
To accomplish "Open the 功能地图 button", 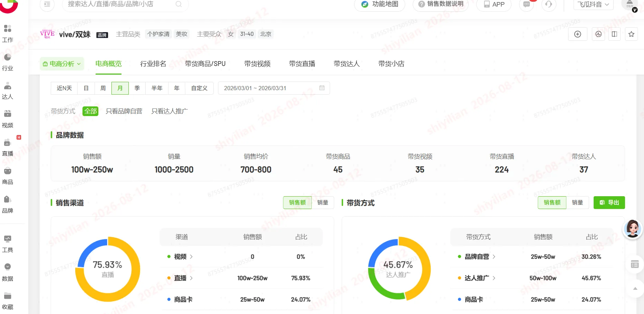I will coord(380,4).
